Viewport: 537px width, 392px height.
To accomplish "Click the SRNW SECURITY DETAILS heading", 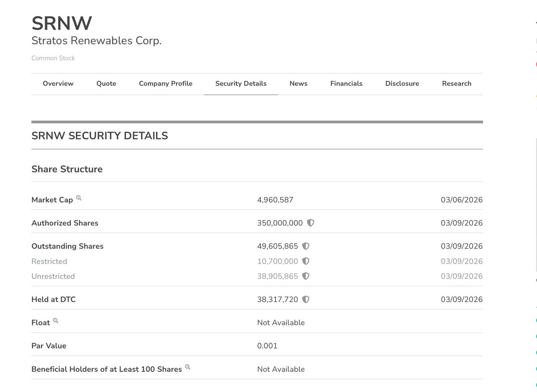I will [100, 136].
